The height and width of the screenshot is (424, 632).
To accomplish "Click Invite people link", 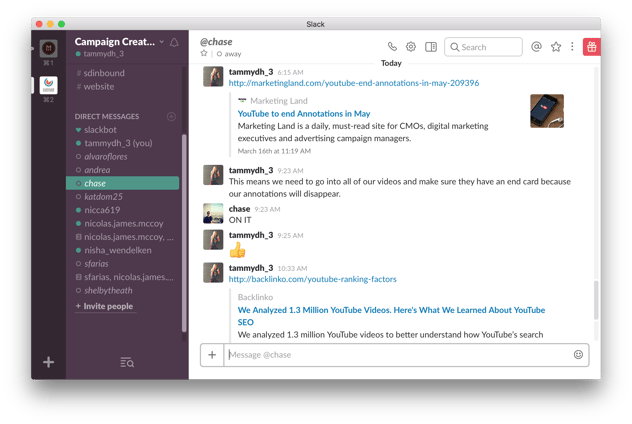I will click(104, 306).
